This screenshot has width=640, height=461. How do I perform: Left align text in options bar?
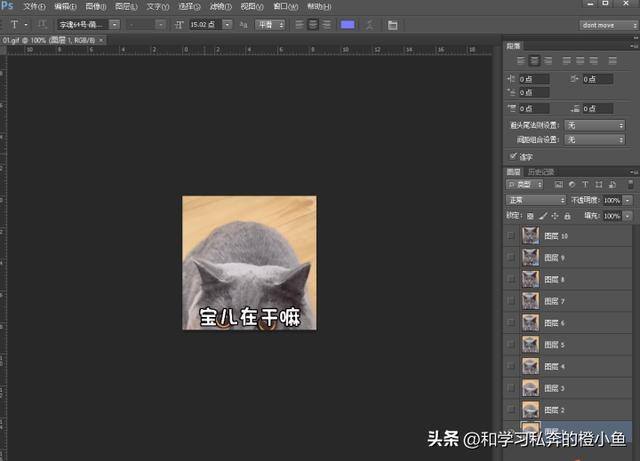300,24
